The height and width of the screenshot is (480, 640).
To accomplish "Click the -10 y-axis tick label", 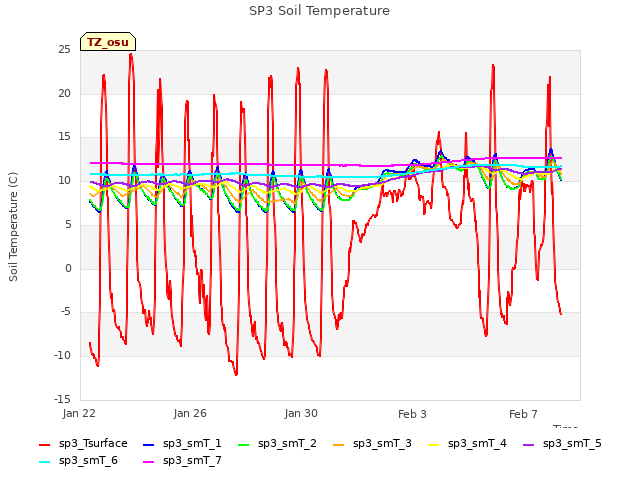I will pos(62,356).
